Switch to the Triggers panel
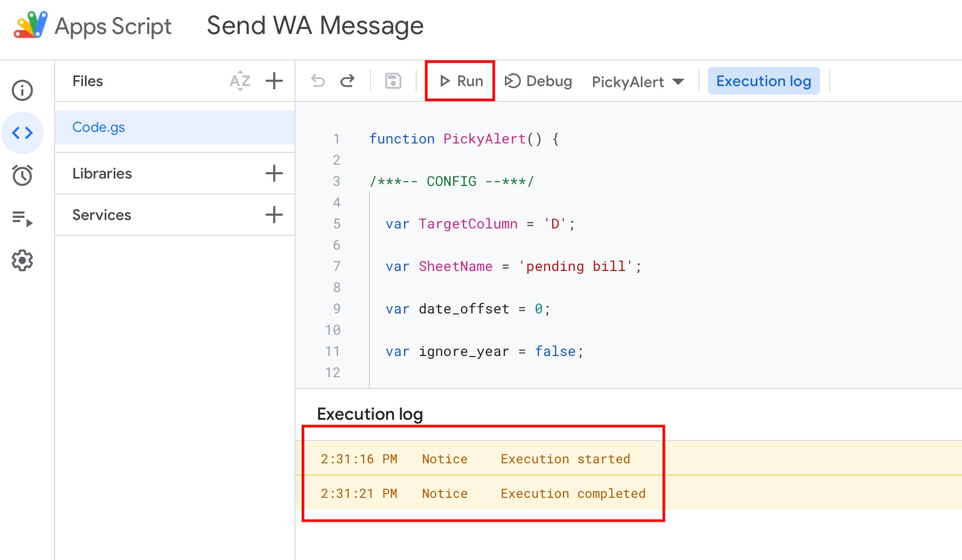Image resolution: width=962 pixels, height=560 pixels. pos(22,175)
